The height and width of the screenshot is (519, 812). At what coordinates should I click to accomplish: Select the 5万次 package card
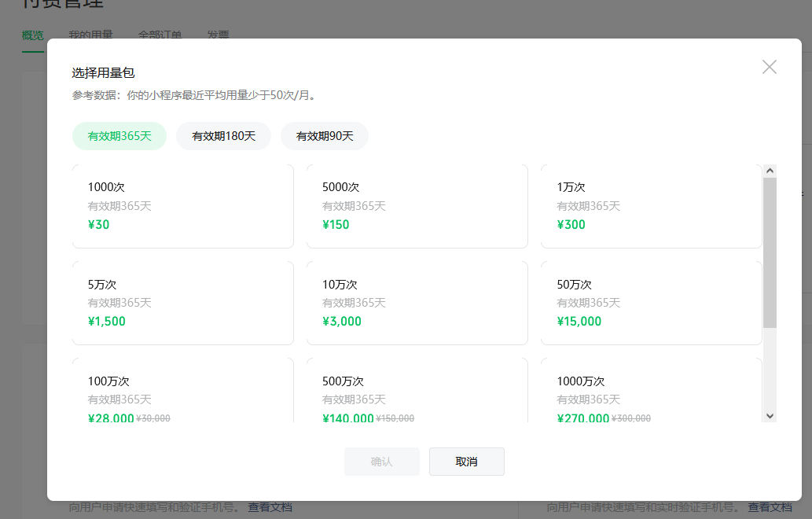tap(182, 302)
